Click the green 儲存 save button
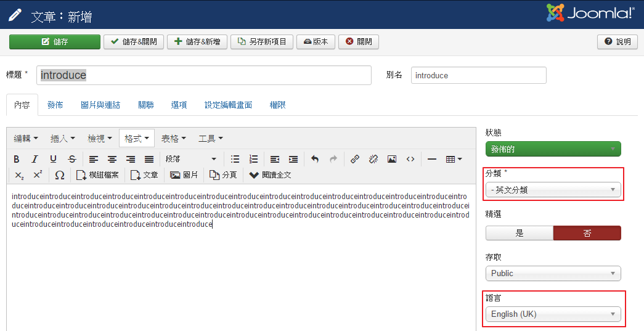The height and width of the screenshot is (331, 644). pyautogui.click(x=54, y=42)
